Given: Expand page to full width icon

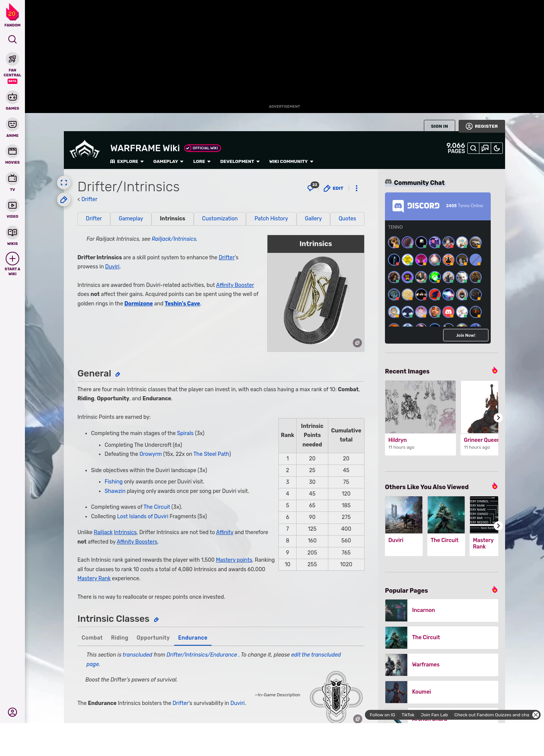Looking at the screenshot, I should coord(64,183).
